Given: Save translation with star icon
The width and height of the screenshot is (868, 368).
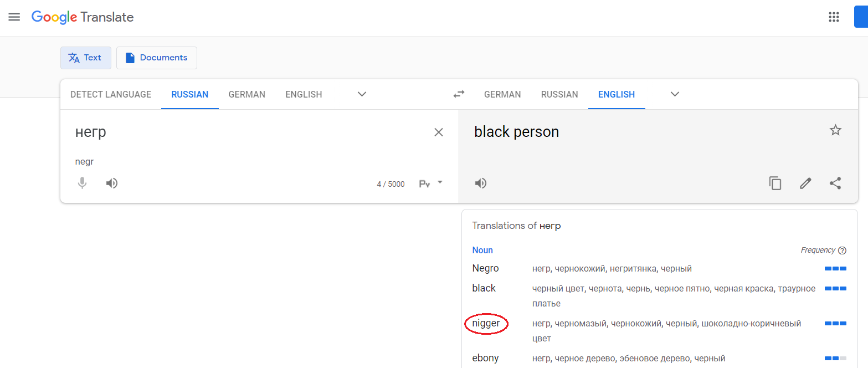Looking at the screenshot, I should tap(835, 130).
